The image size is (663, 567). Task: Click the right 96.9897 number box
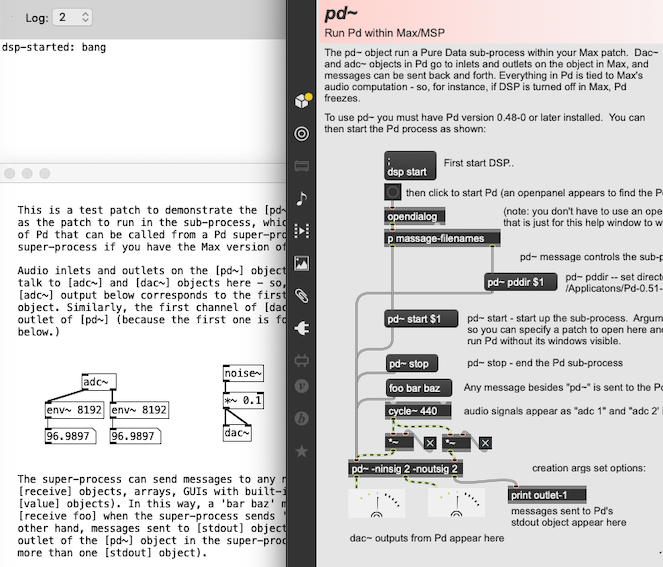point(136,436)
